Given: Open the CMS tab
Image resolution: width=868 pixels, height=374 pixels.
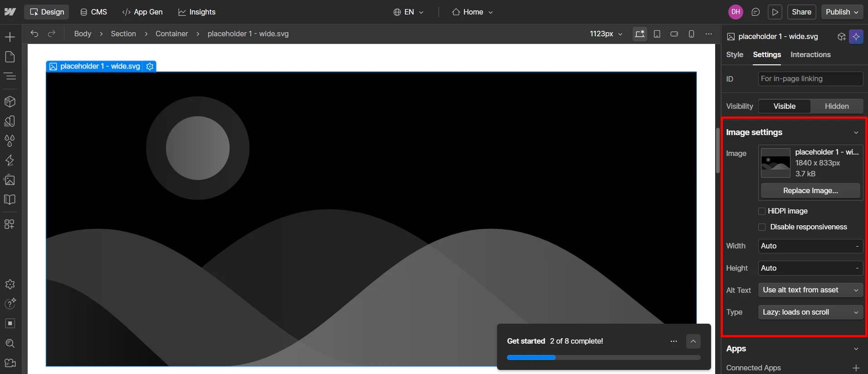Looking at the screenshot, I should pyautogui.click(x=93, y=12).
